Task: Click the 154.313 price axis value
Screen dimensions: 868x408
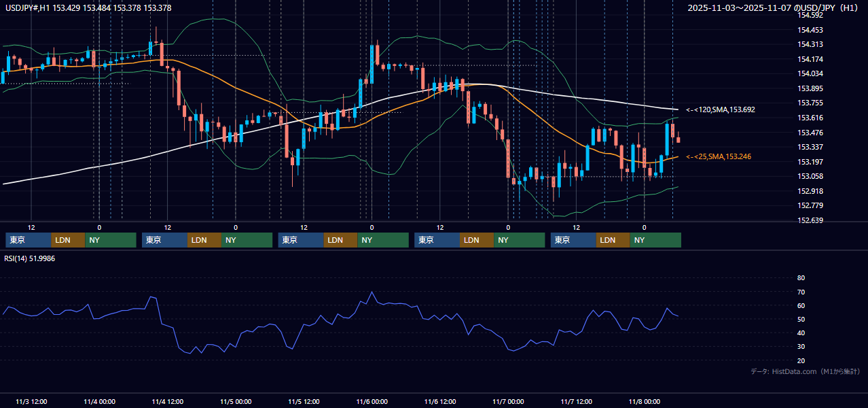Action: coord(810,44)
